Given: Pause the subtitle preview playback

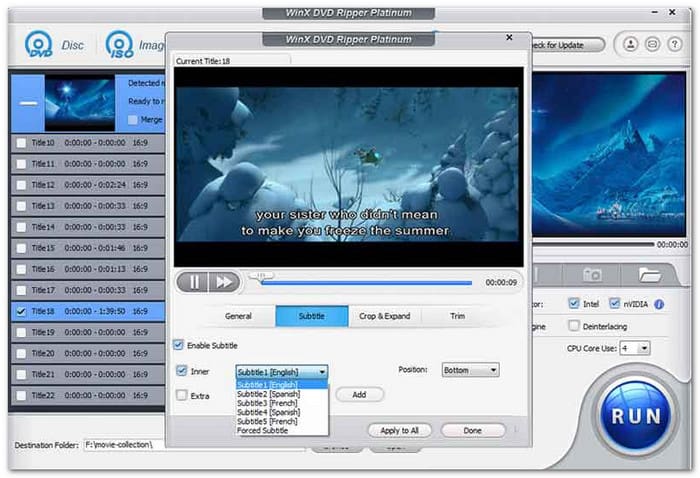Looking at the screenshot, I should click(193, 282).
